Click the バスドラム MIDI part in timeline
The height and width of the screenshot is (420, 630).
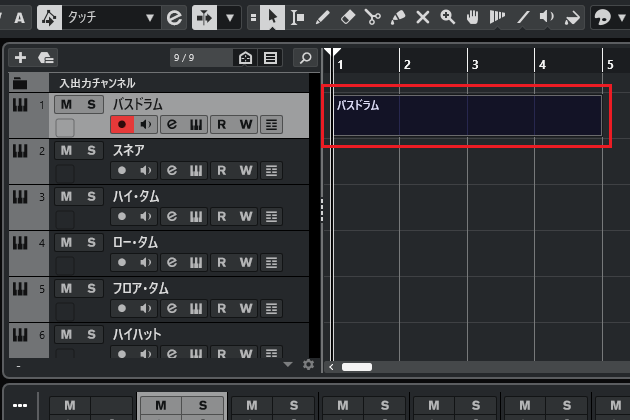[467, 116]
